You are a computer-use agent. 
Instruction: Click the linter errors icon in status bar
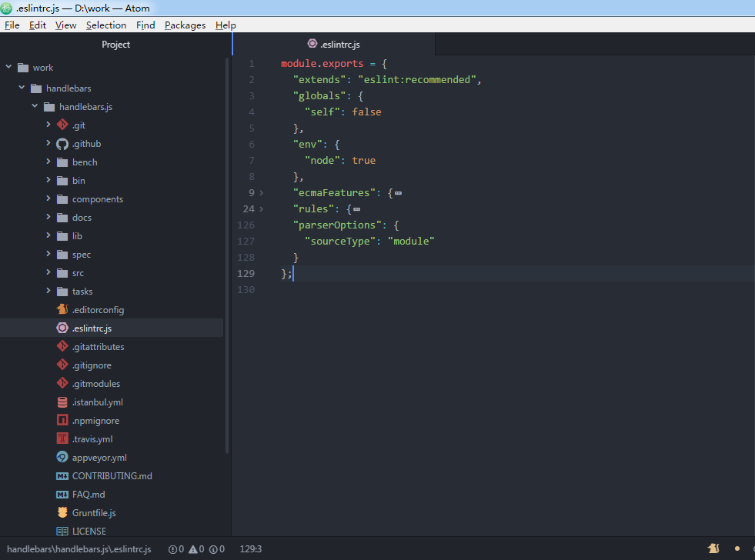172,549
